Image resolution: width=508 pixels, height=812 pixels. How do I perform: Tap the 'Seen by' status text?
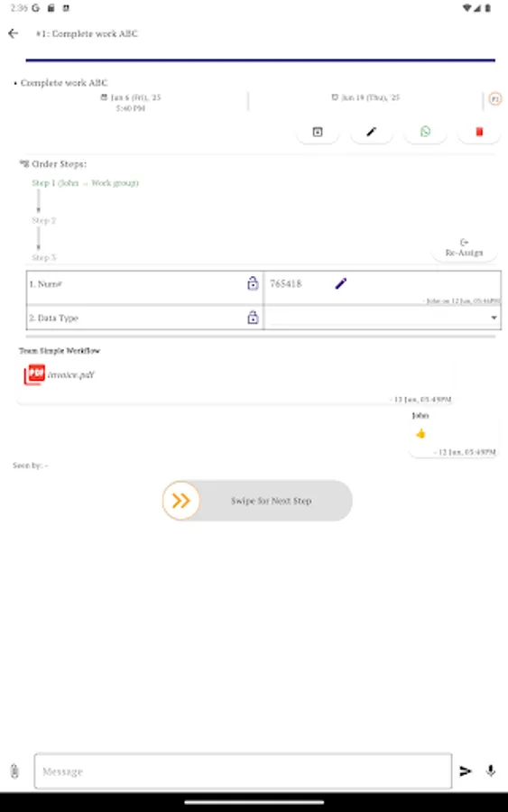pyautogui.click(x=30, y=465)
